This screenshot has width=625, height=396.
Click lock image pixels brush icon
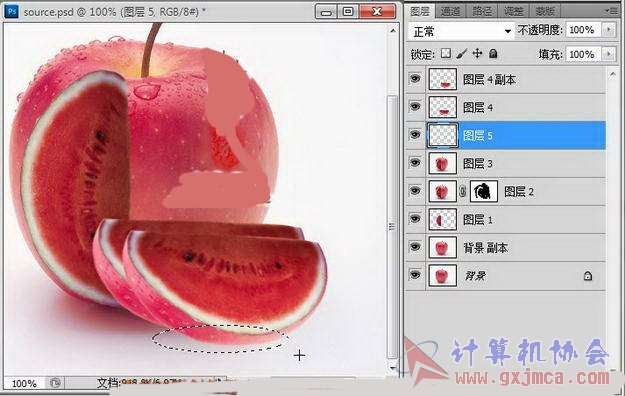[x=462, y=53]
